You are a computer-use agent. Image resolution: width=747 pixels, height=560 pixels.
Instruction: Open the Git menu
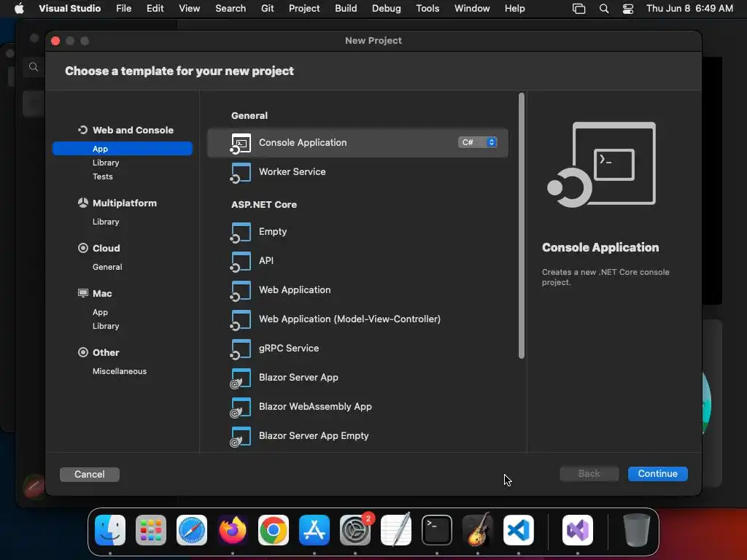(267, 8)
